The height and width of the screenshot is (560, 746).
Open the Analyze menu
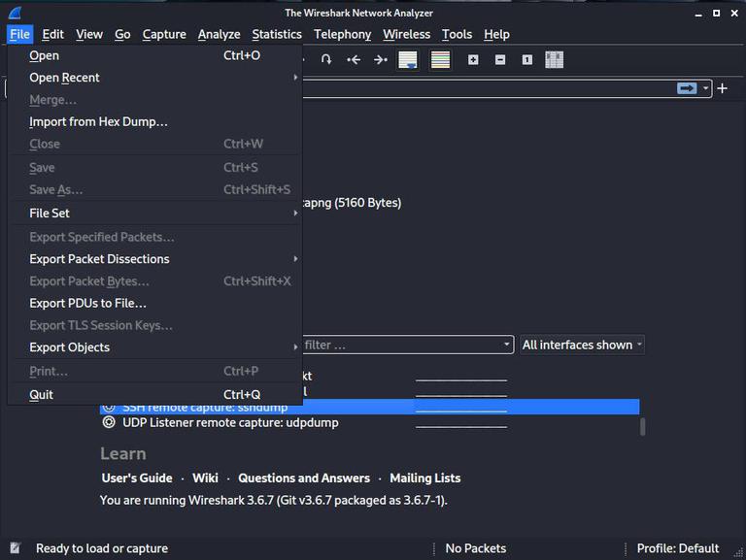[219, 34]
